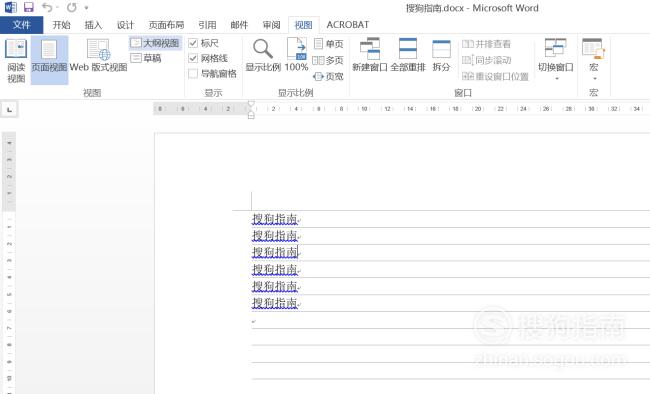The image size is (650, 394).
Task: Open the 显示比例 zoom magnifier dialog
Action: 263,55
